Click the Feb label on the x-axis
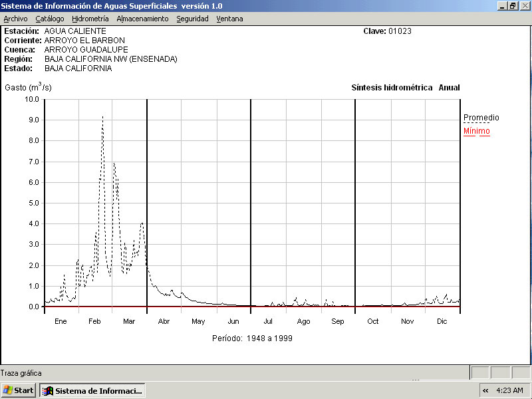 (x=95, y=321)
